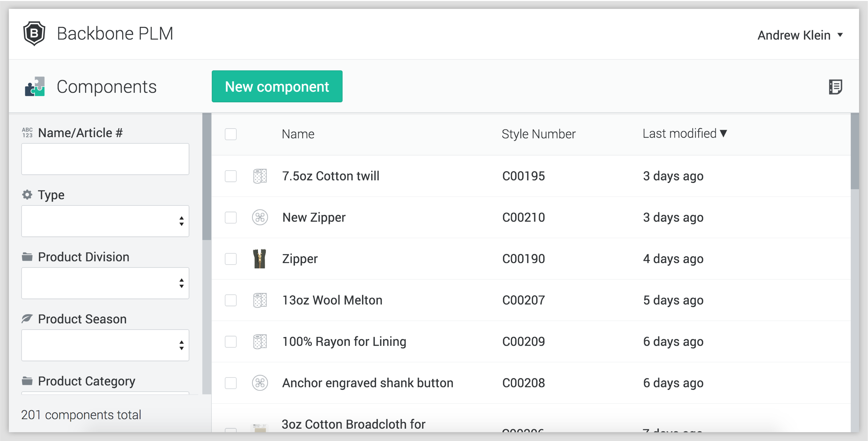Screen dimensions: 868x441
Task: Click the Components puzzle piece icon
Action: [35, 87]
